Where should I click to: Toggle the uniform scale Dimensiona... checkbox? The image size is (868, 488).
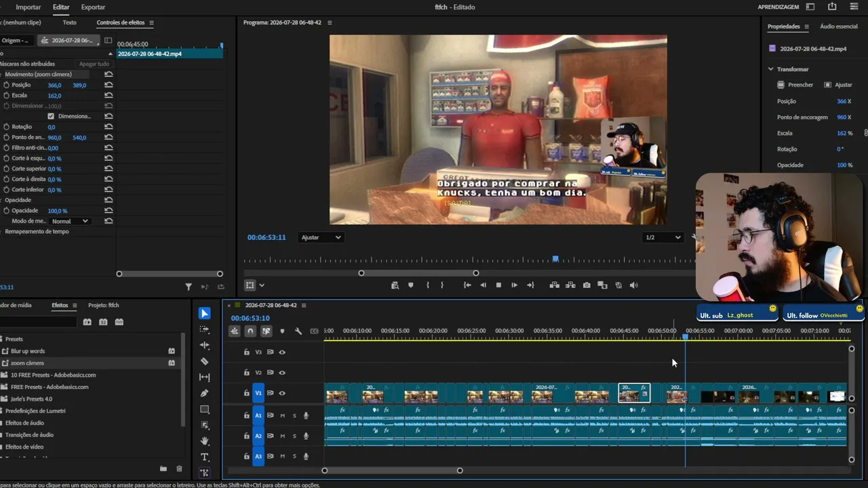click(x=51, y=116)
